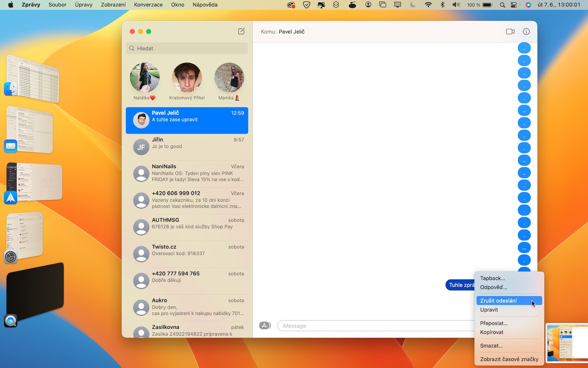The image size is (588, 368).
Task: Open Bluetooth status menu
Action: 442,5
